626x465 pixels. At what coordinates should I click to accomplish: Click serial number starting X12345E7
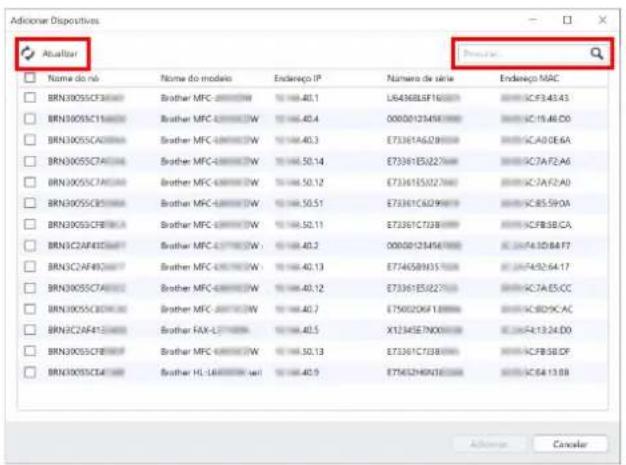coord(424,330)
